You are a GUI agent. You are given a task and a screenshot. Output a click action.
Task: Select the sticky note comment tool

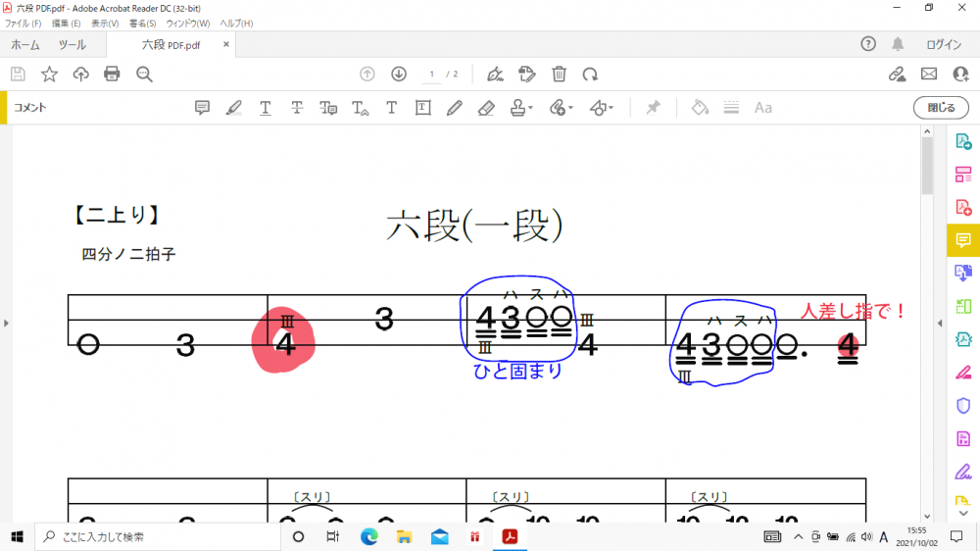[203, 108]
